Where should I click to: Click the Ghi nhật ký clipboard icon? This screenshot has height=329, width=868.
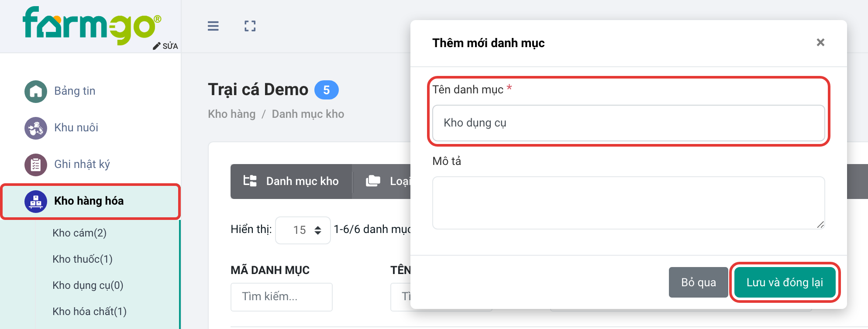[36, 164]
